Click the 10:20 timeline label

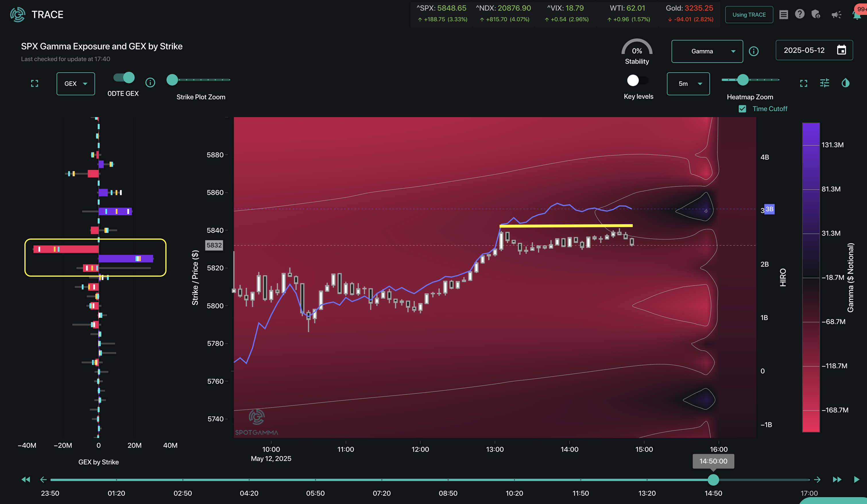click(514, 493)
